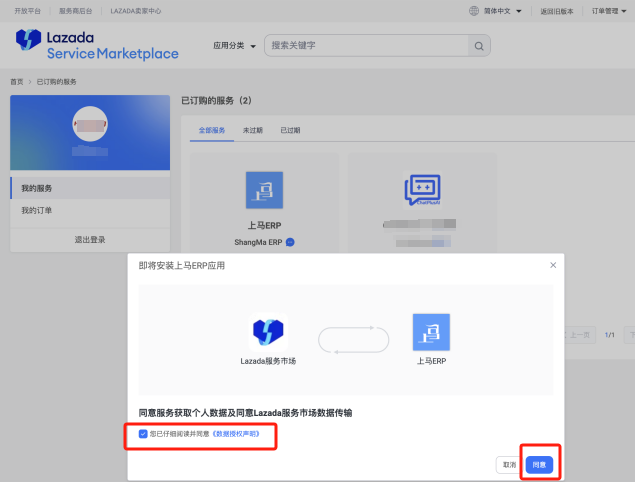This screenshot has width=635, height=482.
Task: Click the 上马ERP service name text
Action: coord(264,226)
